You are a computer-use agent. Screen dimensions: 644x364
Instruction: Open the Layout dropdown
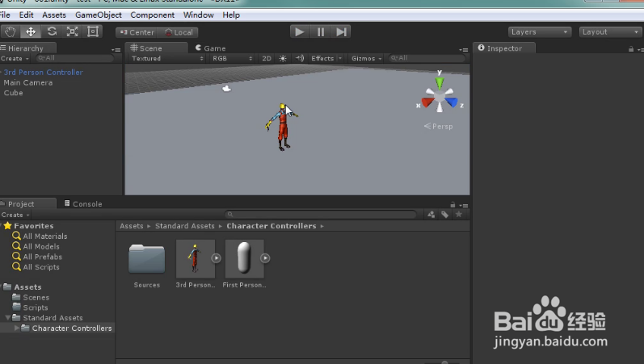coord(611,32)
